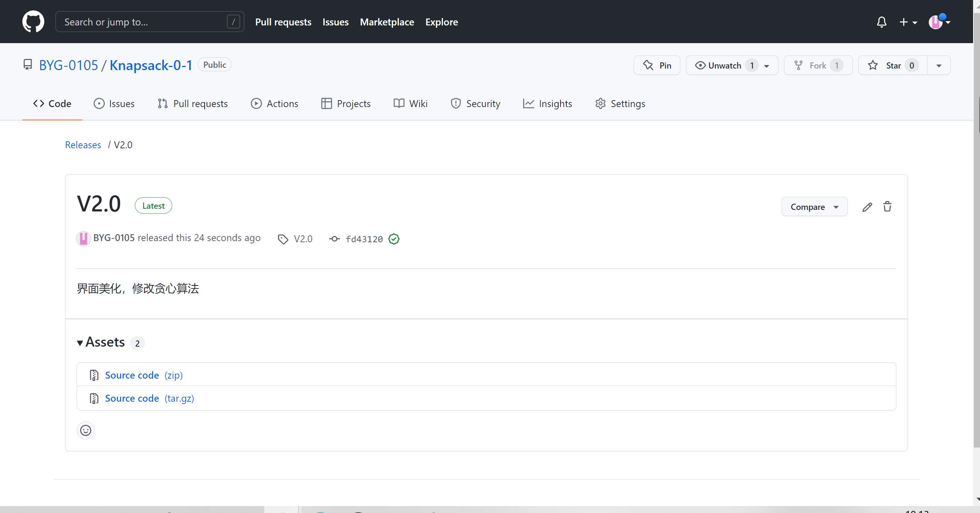Open the Compare dropdown
The width and height of the screenshot is (980, 513).
814,207
